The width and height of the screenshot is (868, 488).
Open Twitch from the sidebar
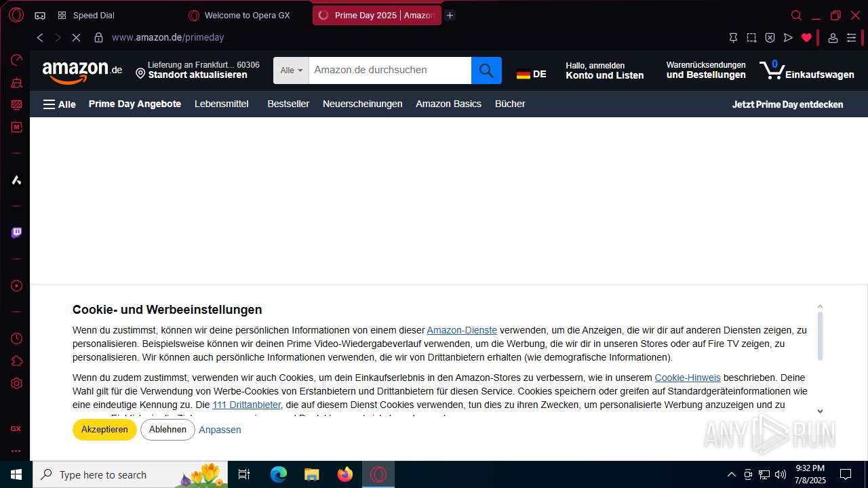coord(16,232)
